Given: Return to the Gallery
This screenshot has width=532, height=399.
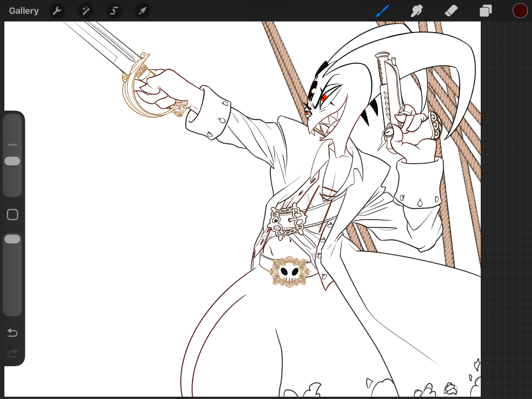Looking at the screenshot, I should pos(24,11).
